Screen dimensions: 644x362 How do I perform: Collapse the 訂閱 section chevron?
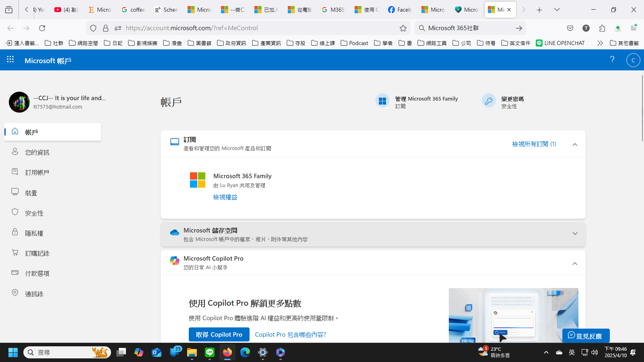575,144
